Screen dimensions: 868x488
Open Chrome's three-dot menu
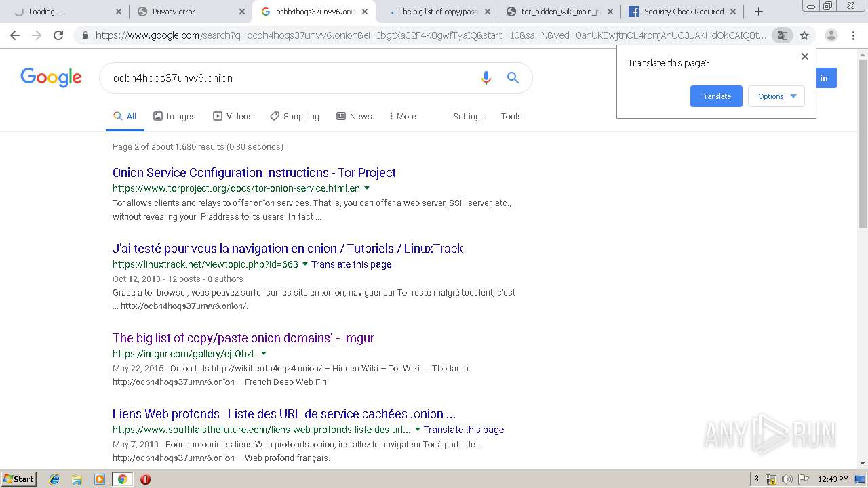854,35
